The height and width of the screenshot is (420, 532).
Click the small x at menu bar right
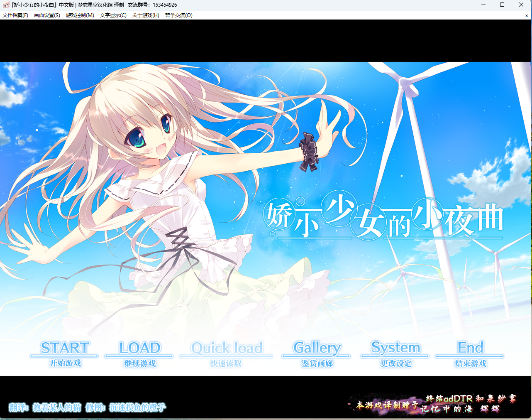point(527,16)
